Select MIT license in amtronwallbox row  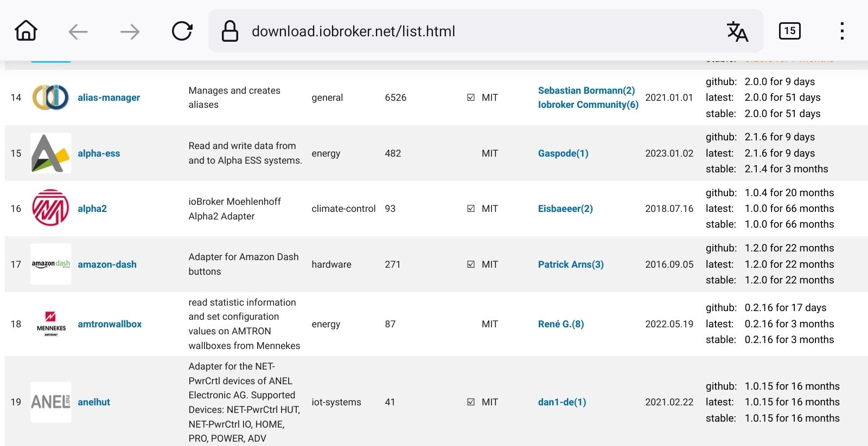[490, 324]
